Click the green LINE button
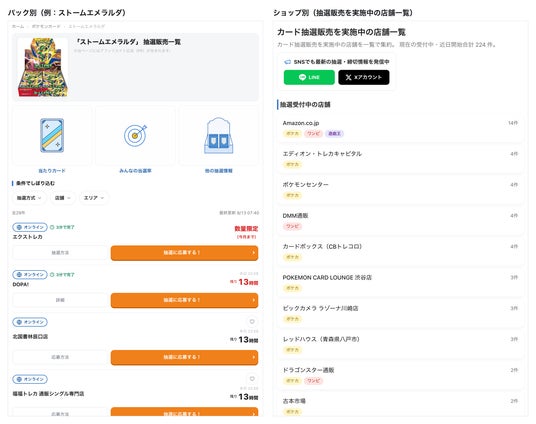536x424 pixels. pos(309,77)
